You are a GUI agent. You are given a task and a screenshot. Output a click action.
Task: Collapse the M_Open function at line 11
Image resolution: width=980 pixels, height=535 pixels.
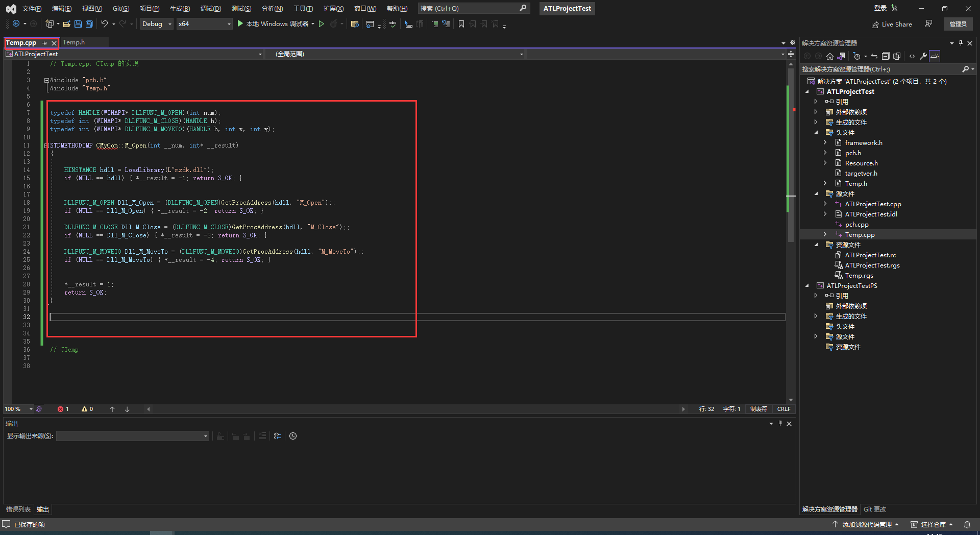46,145
